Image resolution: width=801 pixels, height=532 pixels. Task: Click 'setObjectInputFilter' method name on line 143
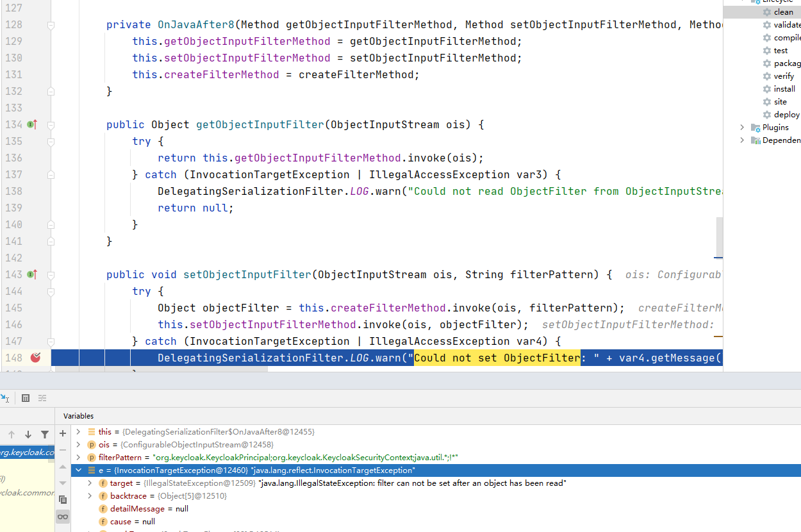coord(247,274)
